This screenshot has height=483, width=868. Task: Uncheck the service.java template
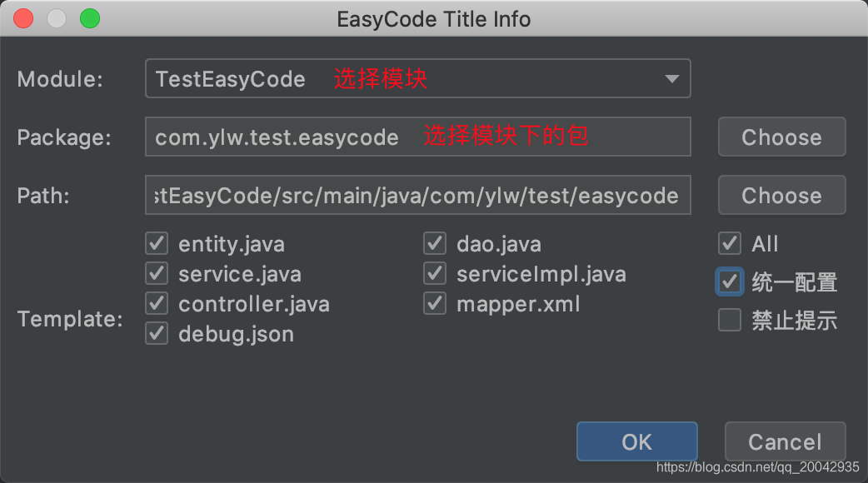(x=157, y=273)
